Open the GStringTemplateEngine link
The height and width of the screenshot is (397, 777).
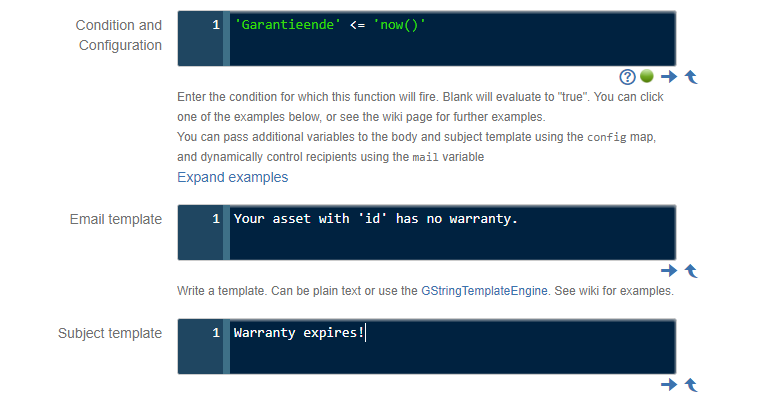484,291
